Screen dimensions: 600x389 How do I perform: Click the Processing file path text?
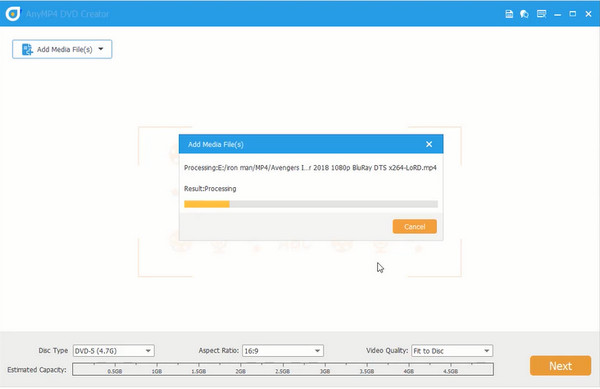point(310,168)
